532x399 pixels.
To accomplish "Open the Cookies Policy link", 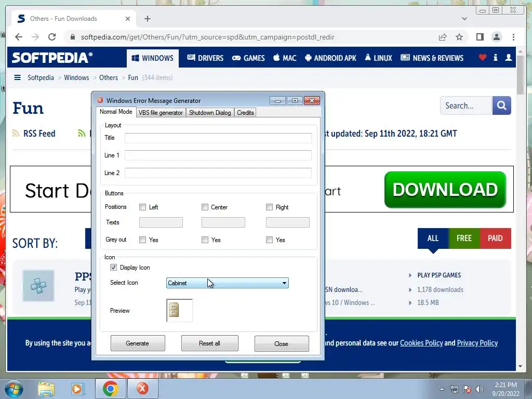I will tap(421, 343).
